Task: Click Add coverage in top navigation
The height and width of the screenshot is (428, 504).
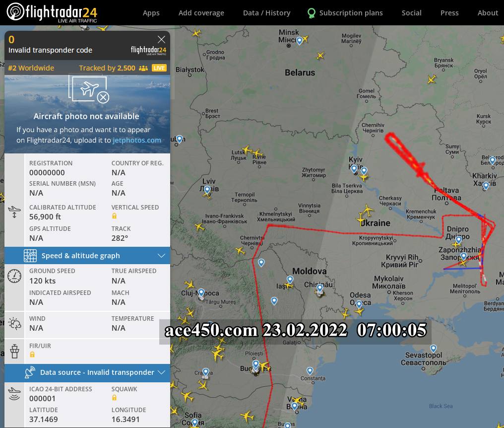Action: tap(201, 13)
